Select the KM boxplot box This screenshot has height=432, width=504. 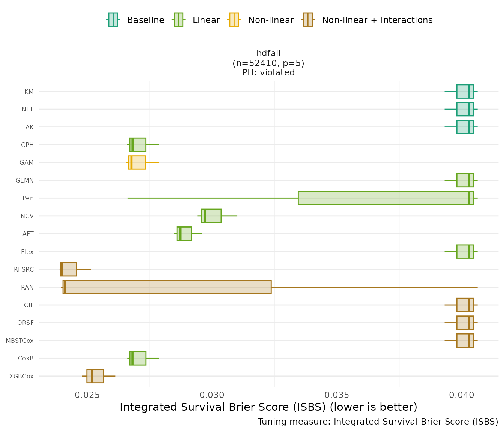click(465, 91)
